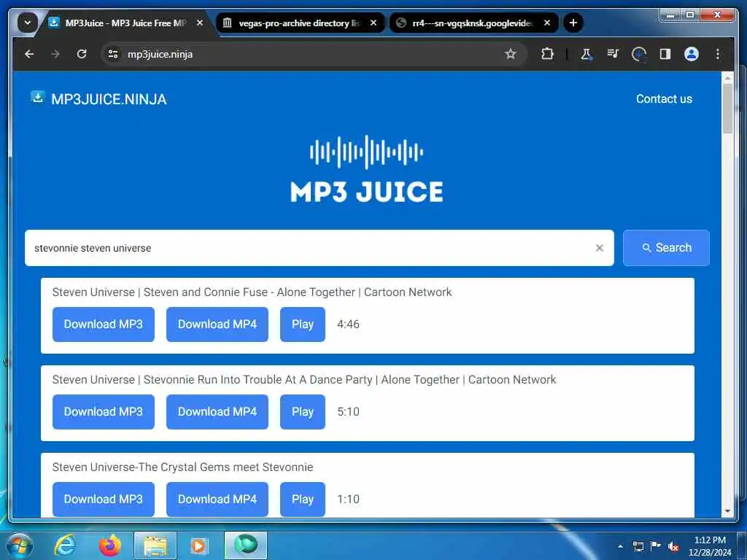Viewport: 747px width, 560px height.
Task: Open media controls icon in toolbar
Action: point(613,54)
